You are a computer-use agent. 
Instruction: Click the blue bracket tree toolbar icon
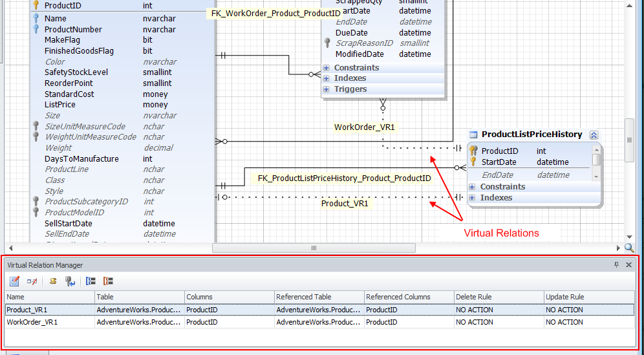91,281
